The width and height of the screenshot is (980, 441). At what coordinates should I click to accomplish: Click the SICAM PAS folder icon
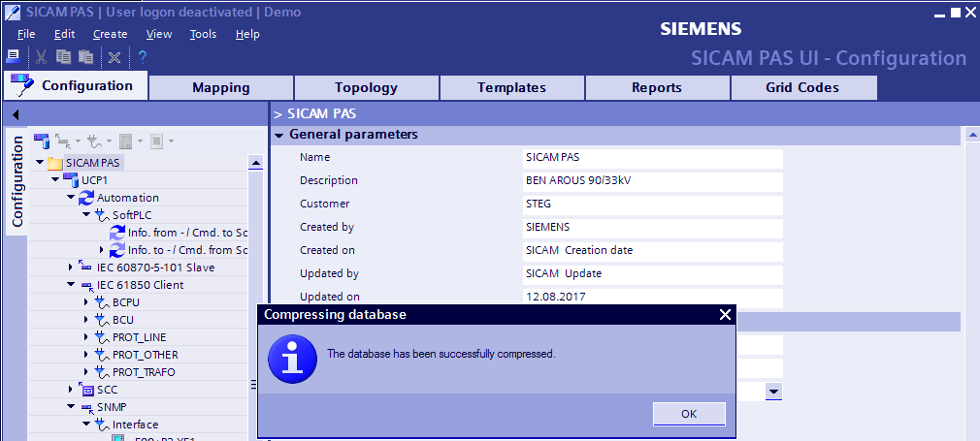[55, 163]
